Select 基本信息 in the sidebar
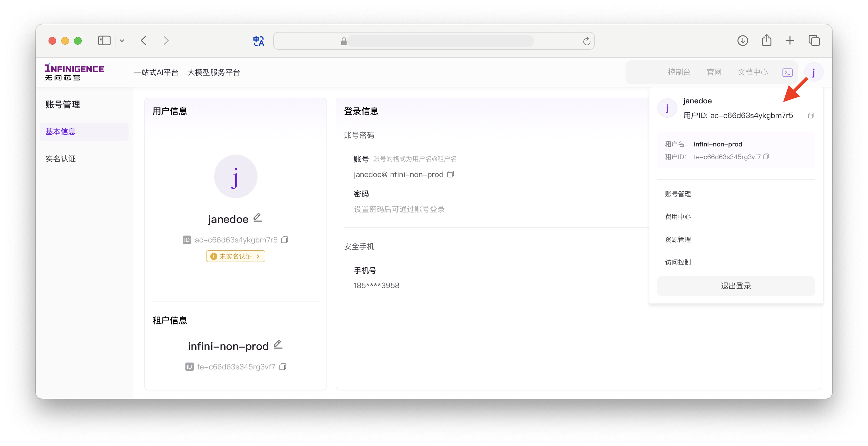The width and height of the screenshot is (868, 446). [x=84, y=132]
